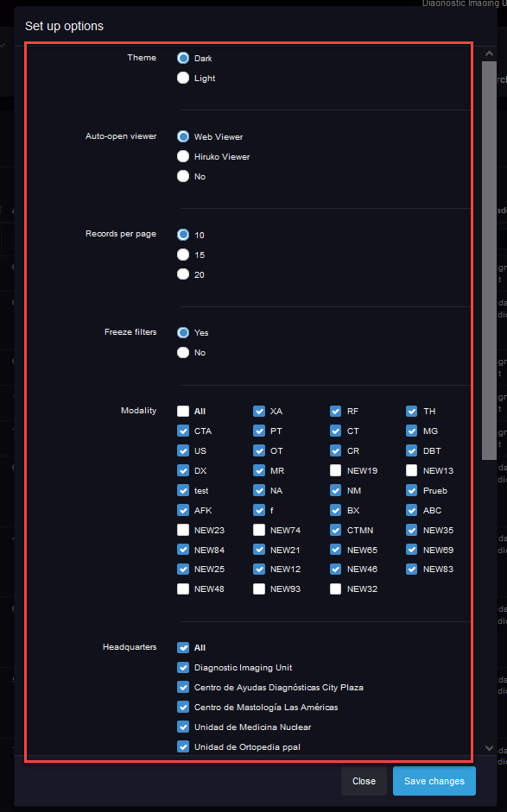Set Freeze filters to No
Viewport: 507px width, 812px height.
(183, 353)
